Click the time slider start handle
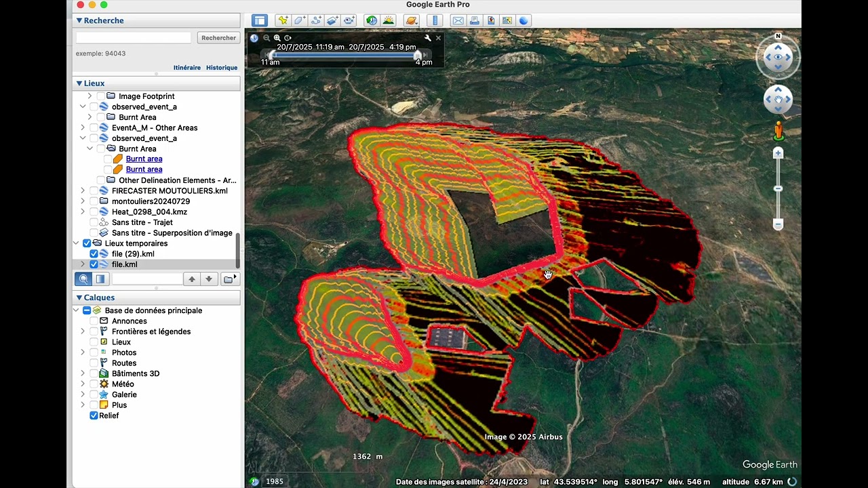 pyautogui.click(x=271, y=54)
